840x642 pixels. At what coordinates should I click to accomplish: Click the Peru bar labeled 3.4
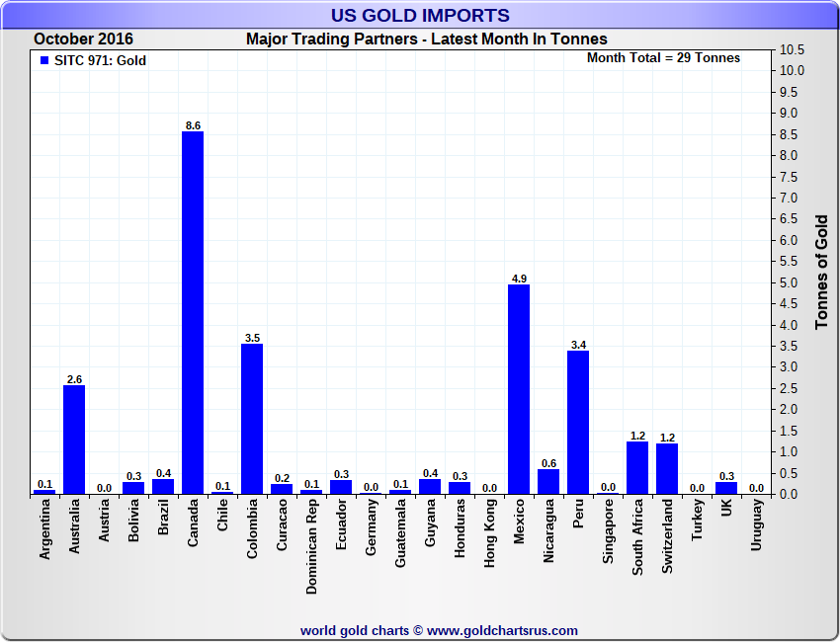pos(578,423)
